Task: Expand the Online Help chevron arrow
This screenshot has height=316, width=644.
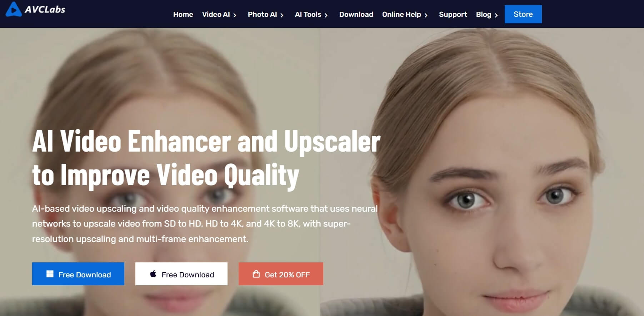Action: (426, 15)
